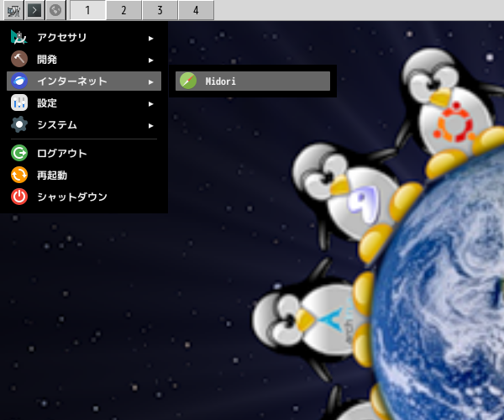Expand the インターネット submenu arrow

pos(150,82)
